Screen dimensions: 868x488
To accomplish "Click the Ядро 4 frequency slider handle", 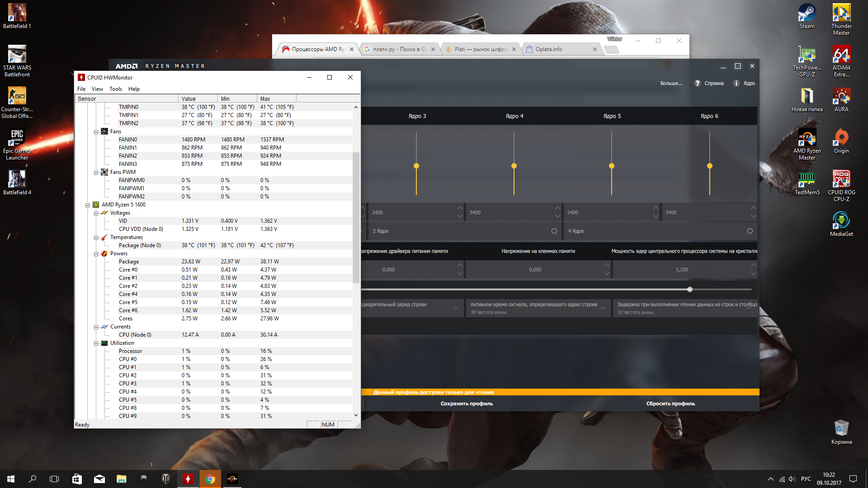I will 514,166.
